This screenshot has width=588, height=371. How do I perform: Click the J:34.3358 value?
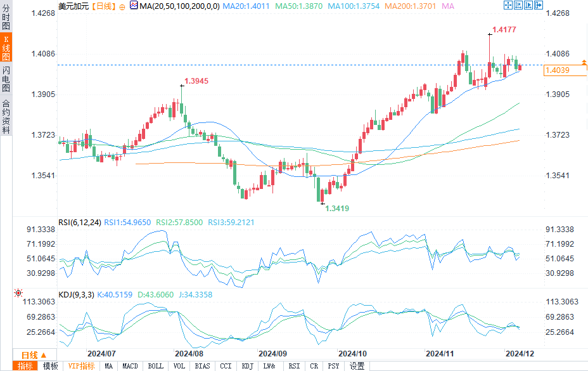pyautogui.click(x=195, y=295)
